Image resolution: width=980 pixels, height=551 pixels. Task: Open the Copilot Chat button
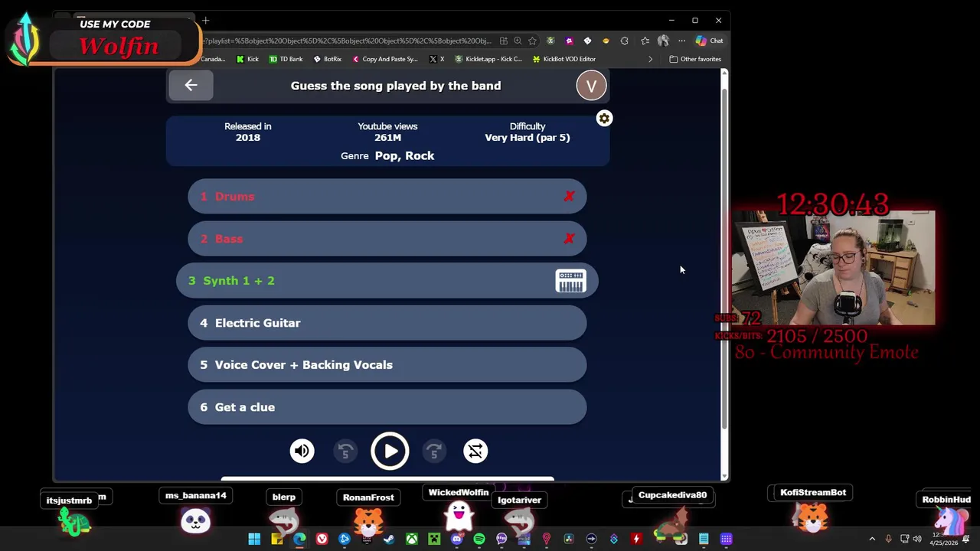click(x=710, y=41)
